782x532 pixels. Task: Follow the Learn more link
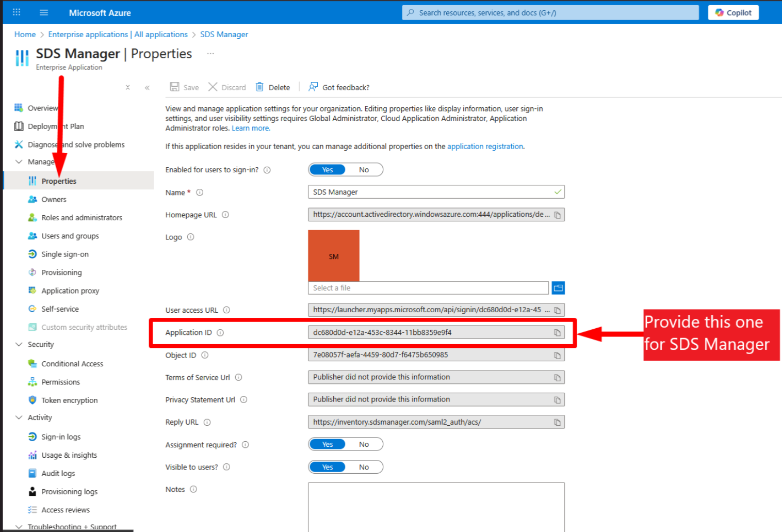[251, 128]
